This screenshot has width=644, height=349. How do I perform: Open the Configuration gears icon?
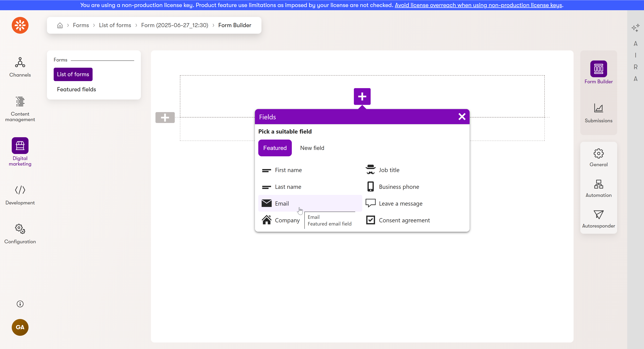(20, 229)
